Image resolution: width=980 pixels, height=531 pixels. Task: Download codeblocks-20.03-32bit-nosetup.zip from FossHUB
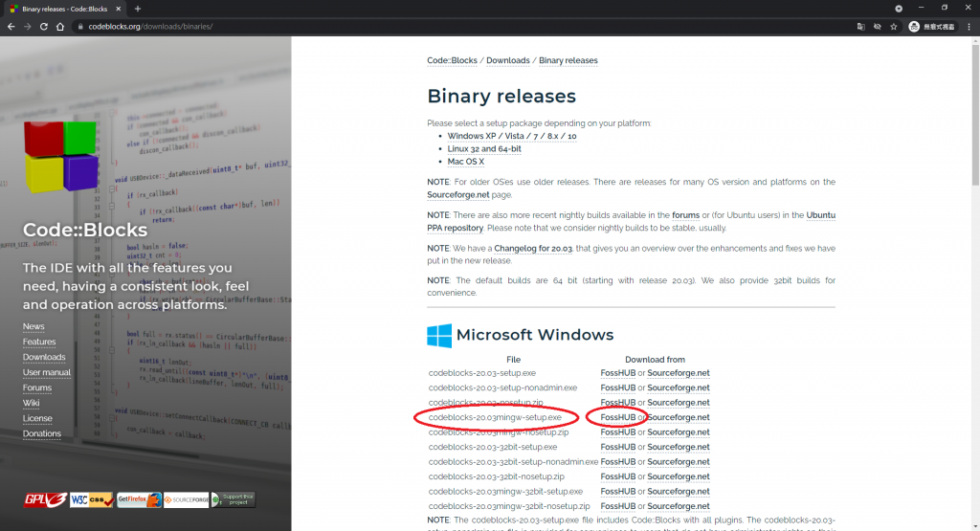pos(618,476)
